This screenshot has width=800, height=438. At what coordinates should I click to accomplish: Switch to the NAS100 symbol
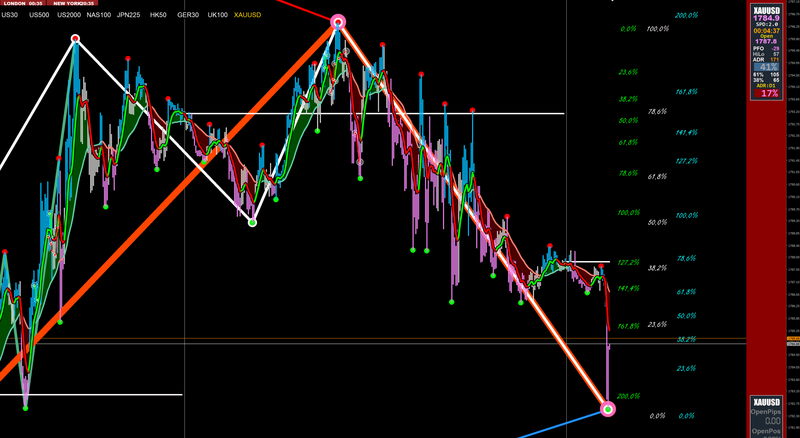pos(98,15)
